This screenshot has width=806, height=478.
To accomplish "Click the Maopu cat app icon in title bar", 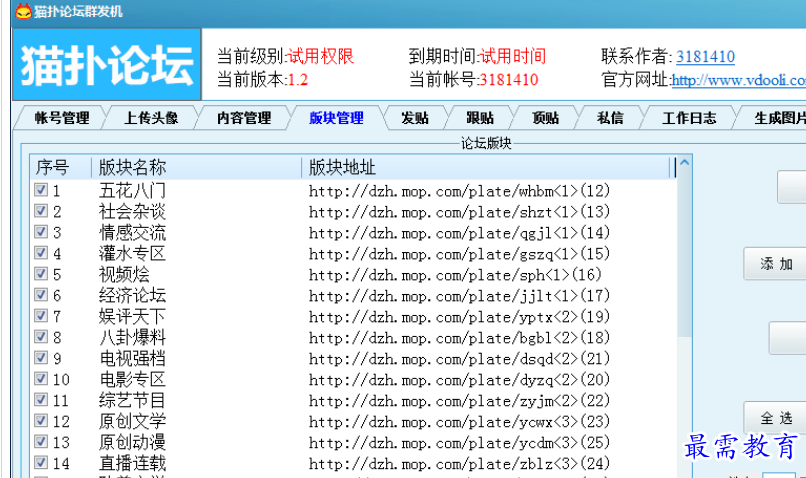I will coord(23,11).
